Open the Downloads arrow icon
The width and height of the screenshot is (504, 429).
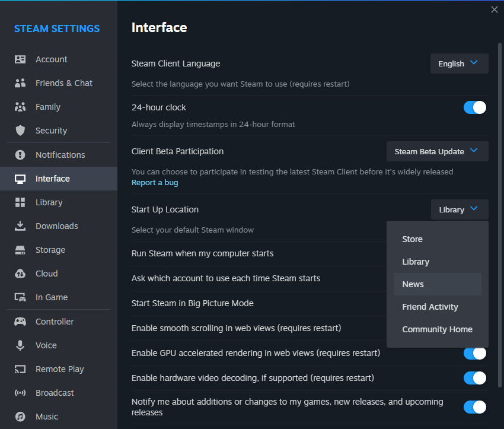pos(20,226)
